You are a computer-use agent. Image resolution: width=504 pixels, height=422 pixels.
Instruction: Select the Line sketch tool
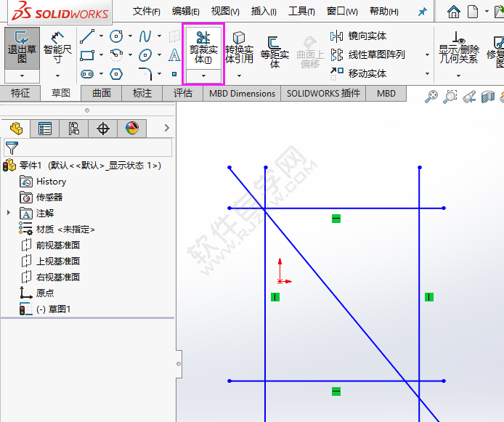coord(87,36)
